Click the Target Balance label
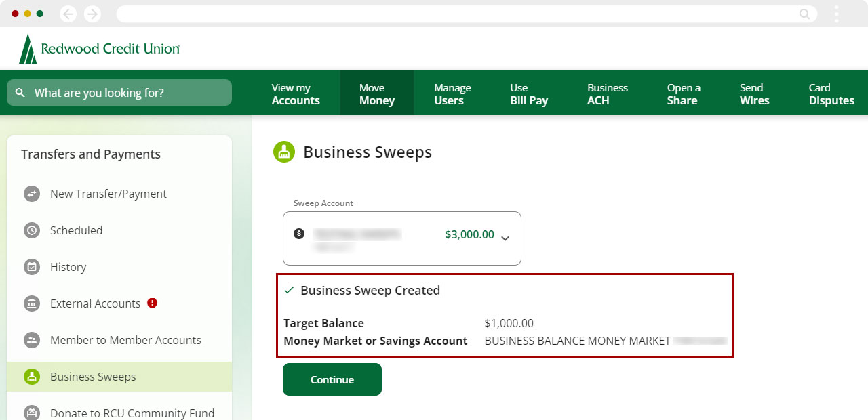868x420 pixels. (323, 323)
